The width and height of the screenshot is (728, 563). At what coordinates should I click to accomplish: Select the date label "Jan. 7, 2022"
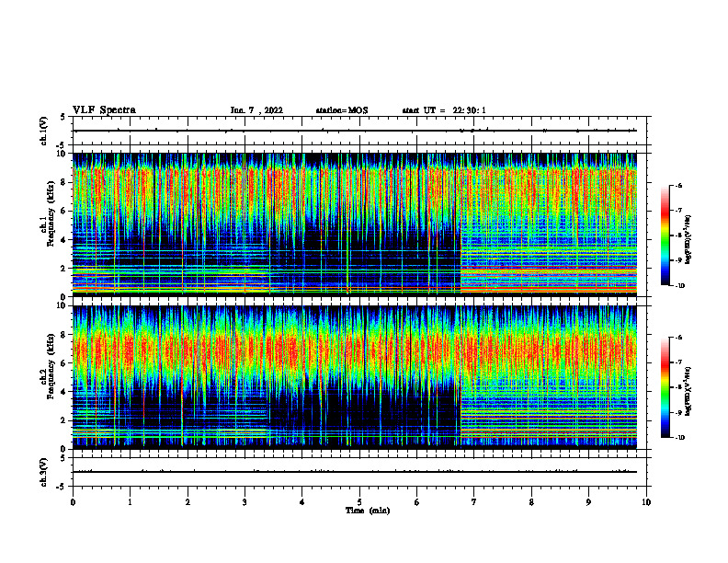(x=256, y=110)
